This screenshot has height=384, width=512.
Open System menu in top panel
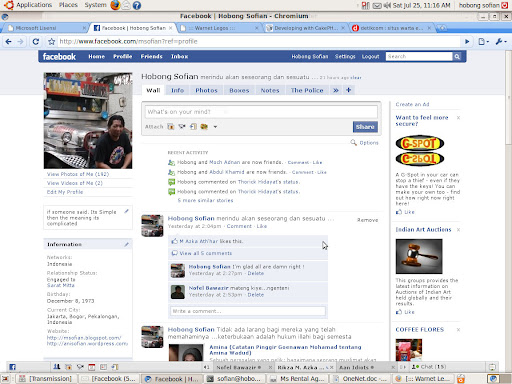(x=95, y=5)
